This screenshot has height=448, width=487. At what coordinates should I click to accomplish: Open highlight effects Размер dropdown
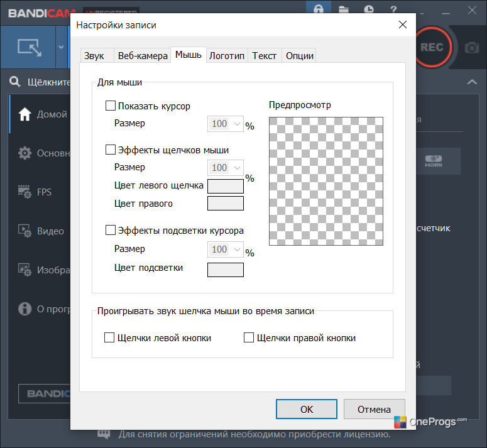pyautogui.click(x=225, y=249)
